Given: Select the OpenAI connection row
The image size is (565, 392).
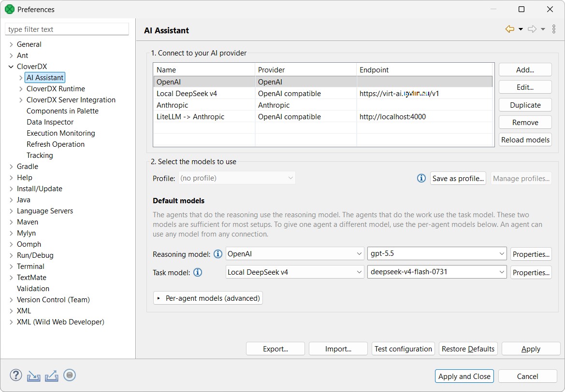Looking at the screenshot, I should point(323,82).
